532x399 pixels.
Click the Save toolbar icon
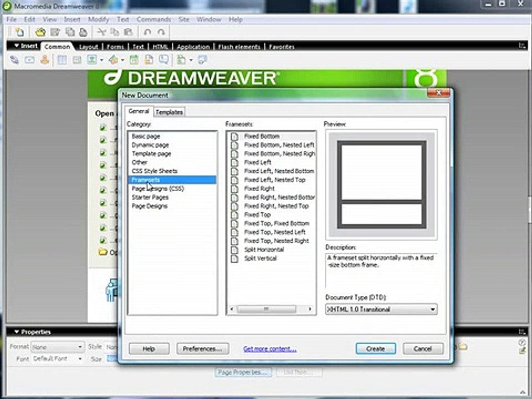click(55, 32)
